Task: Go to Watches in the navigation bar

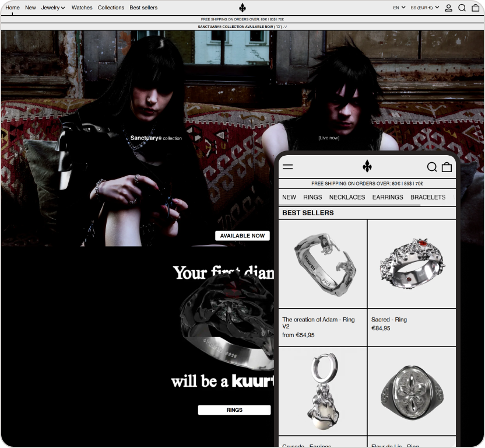Action: point(82,8)
